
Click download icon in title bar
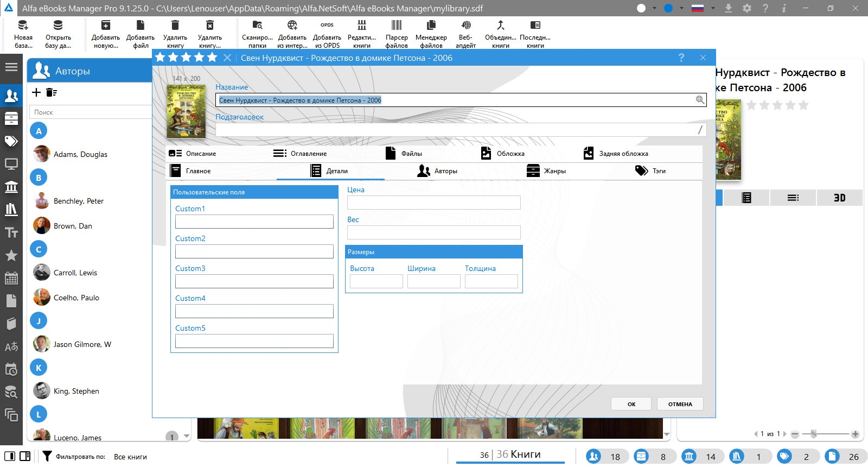coord(729,8)
